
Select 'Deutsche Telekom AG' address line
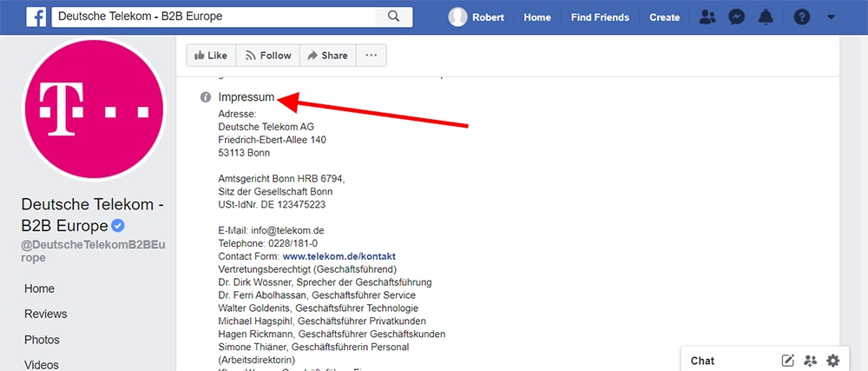(266, 127)
